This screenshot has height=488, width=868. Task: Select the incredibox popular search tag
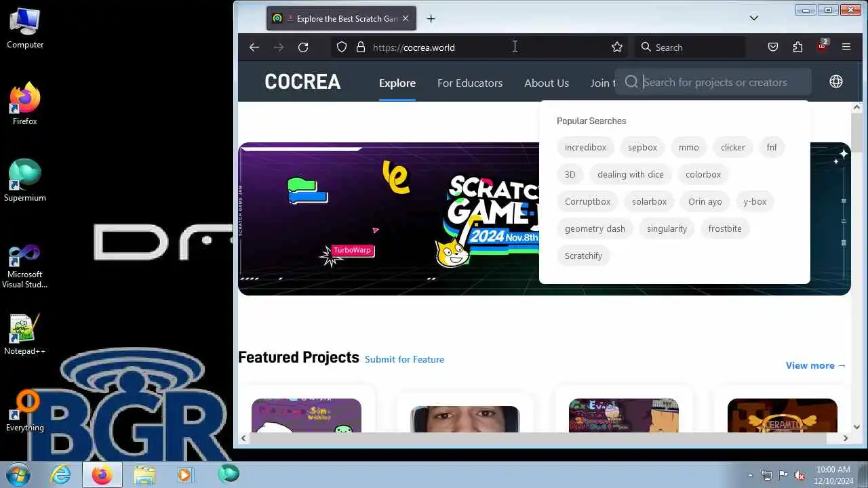[586, 147]
